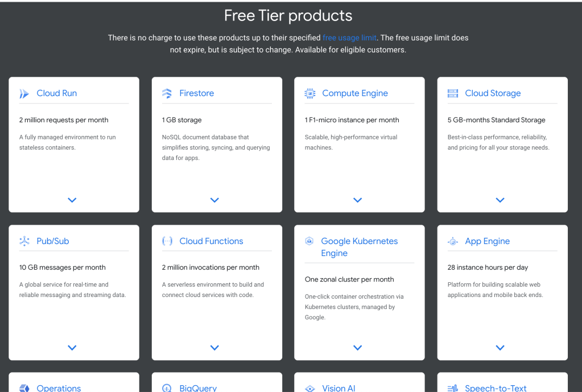Click the Cloud Storage icon
This screenshot has width=582, height=392.
tap(453, 93)
